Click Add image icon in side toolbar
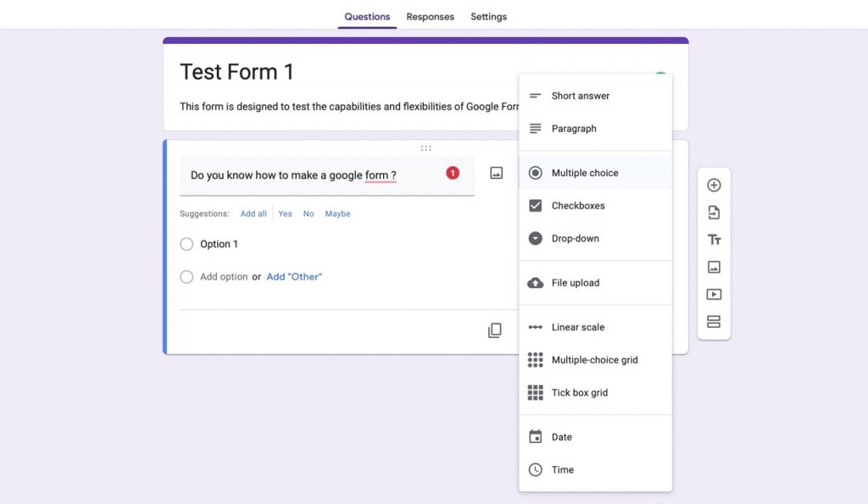 (x=714, y=267)
